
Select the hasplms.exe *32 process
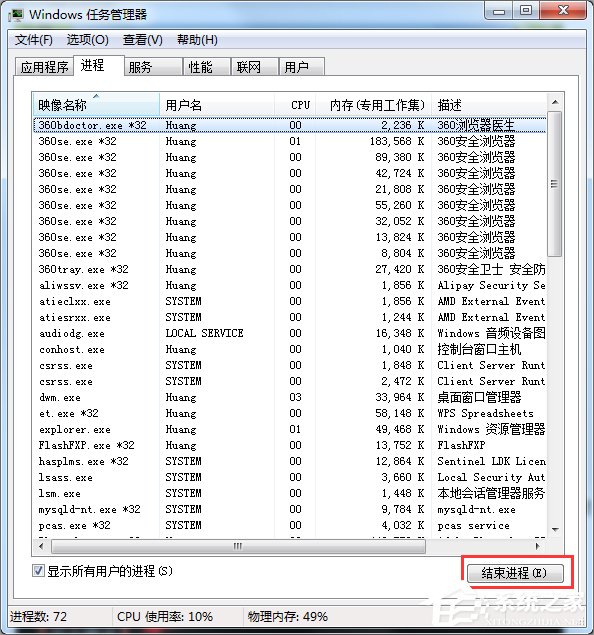[x=290, y=461]
